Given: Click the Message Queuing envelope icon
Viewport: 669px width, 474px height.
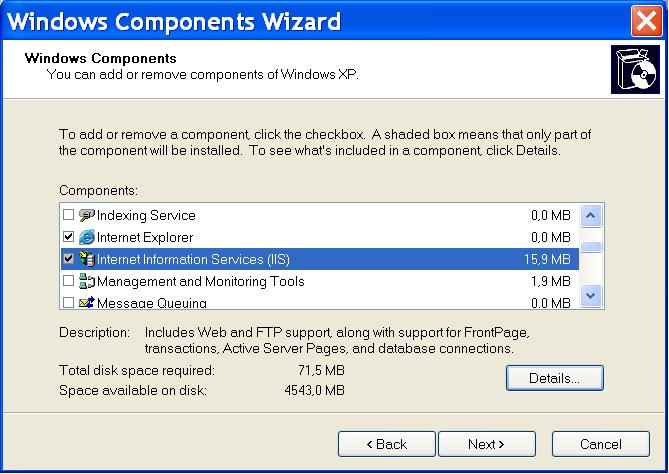Looking at the screenshot, I should (x=87, y=302).
